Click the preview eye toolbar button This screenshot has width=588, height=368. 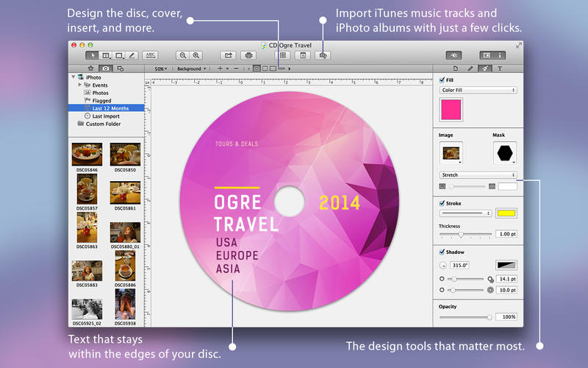pos(455,55)
